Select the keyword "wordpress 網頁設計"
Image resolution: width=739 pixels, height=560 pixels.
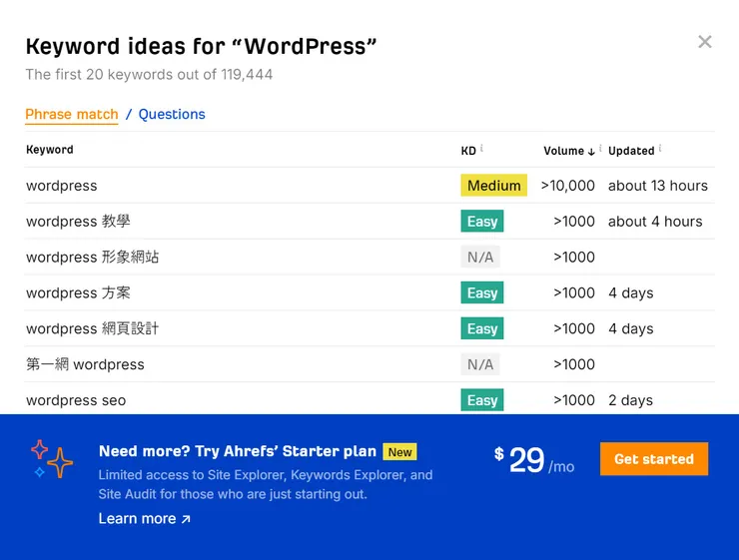(x=93, y=328)
